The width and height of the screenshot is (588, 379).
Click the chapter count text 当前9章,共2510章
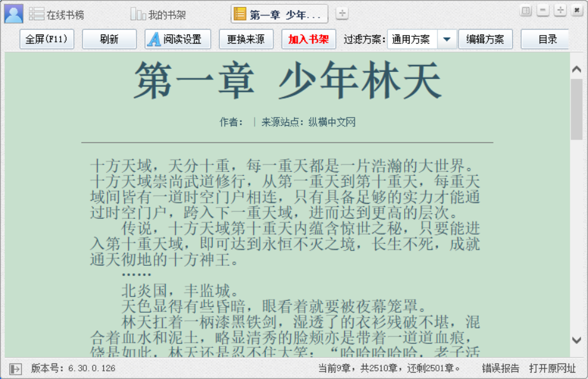(x=358, y=368)
